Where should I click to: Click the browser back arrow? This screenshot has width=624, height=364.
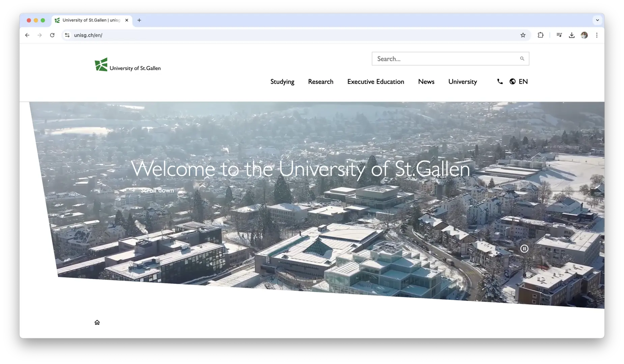coord(27,35)
